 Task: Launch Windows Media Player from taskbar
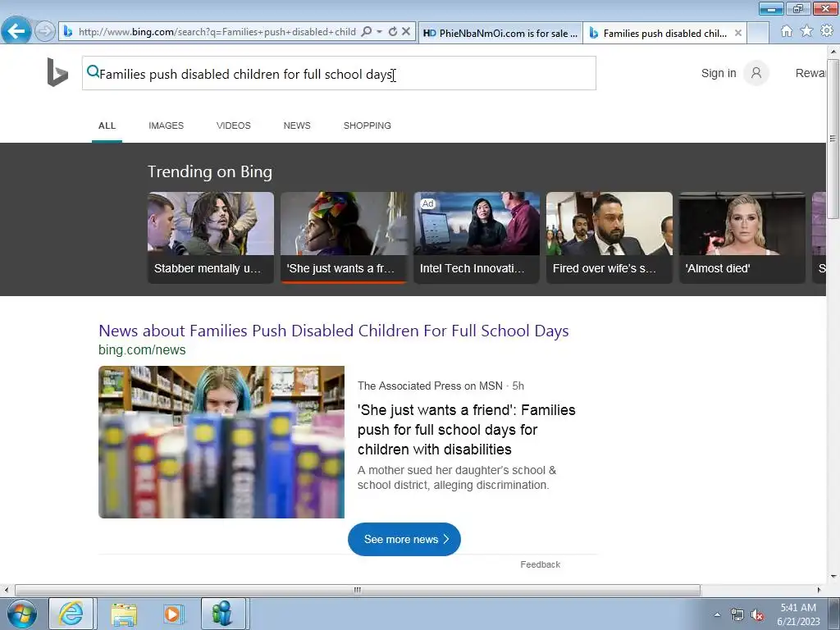point(172,614)
